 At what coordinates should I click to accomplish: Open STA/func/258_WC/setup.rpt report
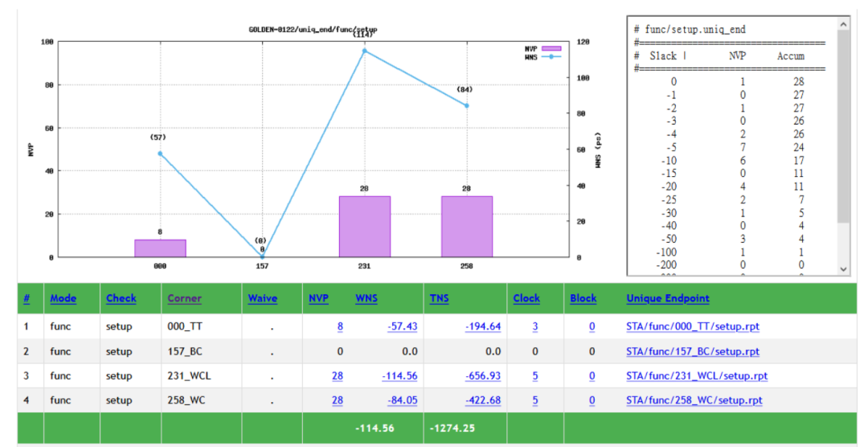pyautogui.click(x=694, y=400)
